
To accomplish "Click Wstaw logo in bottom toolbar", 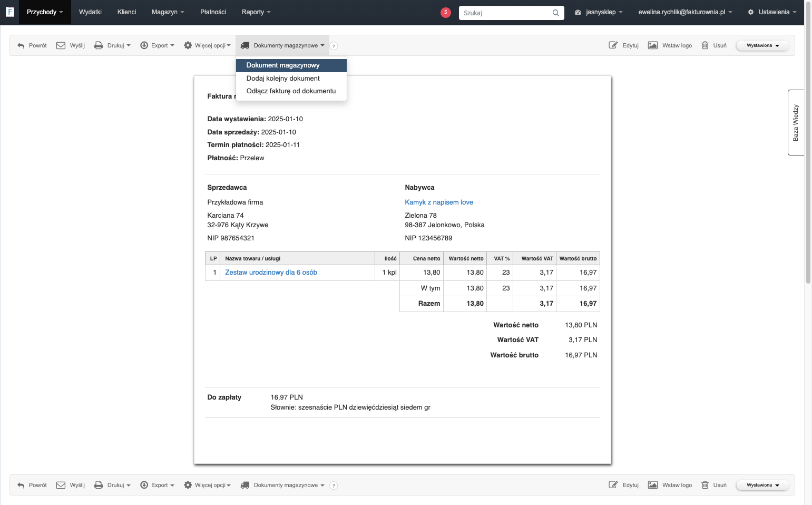I will click(670, 485).
